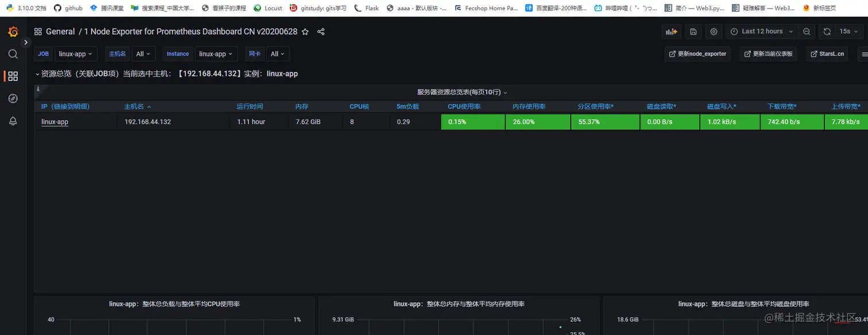This screenshot has height=335, width=868.
Task: Show info tooltip icon of overview panel
Action: [x=38, y=89]
